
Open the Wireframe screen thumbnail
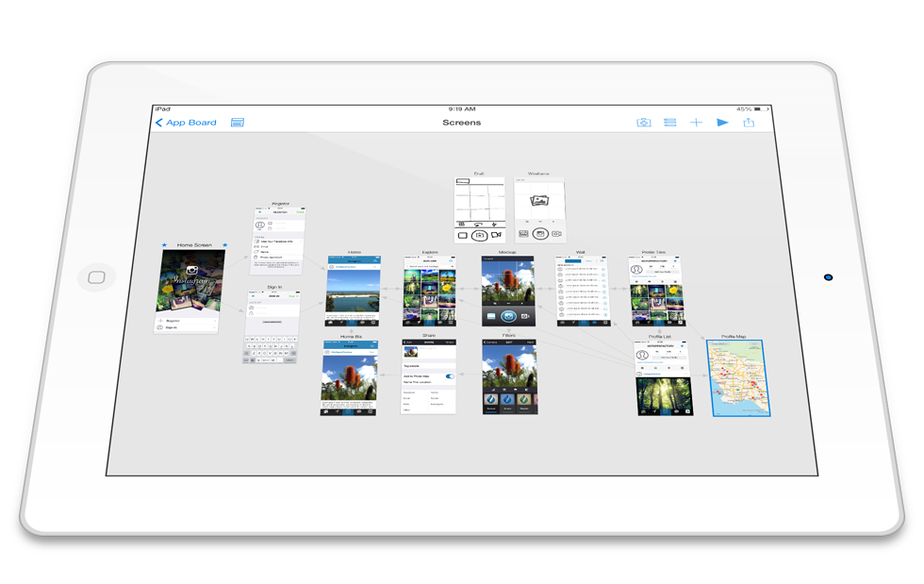pos(539,209)
